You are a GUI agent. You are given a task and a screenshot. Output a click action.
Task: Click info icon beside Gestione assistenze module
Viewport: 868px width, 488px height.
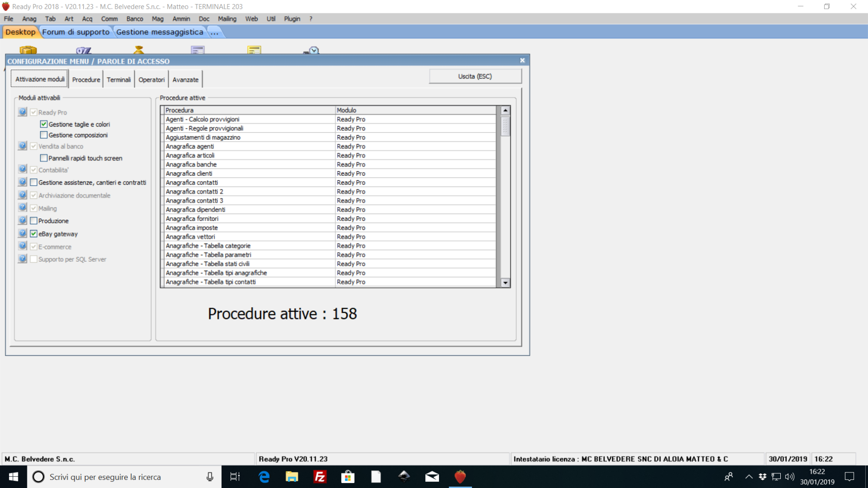coord(22,182)
